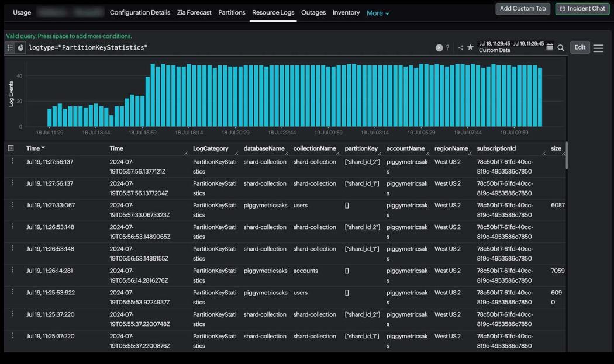Click the search magnifier icon
Screen dimensions: 614x364
pos(560,47)
